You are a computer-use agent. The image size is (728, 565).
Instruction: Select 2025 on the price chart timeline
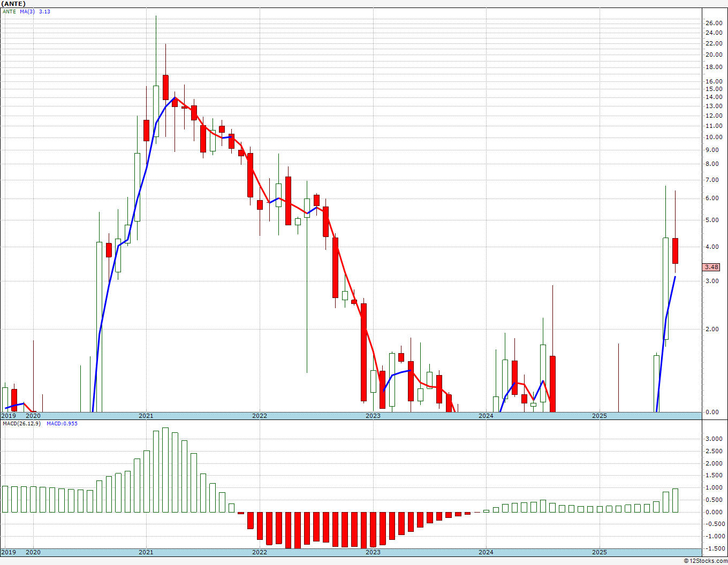[600, 416]
